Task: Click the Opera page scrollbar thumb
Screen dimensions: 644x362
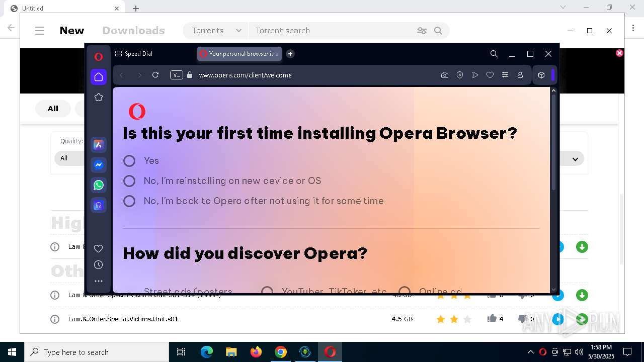Action: (x=554, y=143)
